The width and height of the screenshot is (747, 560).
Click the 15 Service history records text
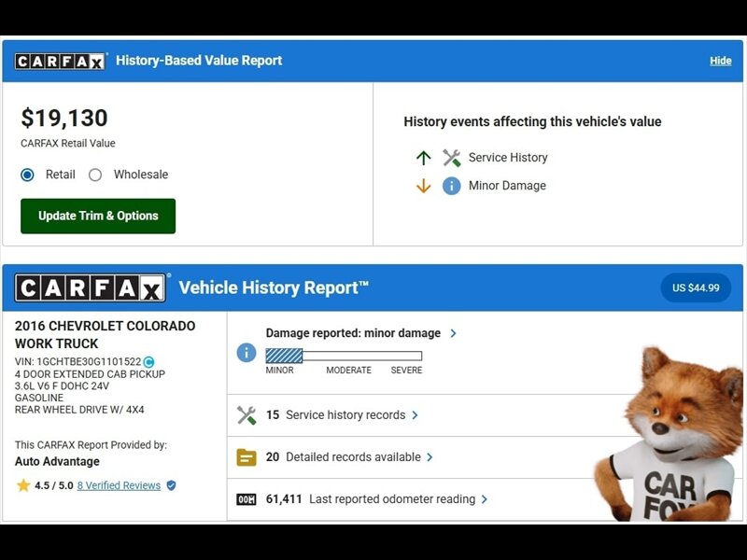click(335, 415)
